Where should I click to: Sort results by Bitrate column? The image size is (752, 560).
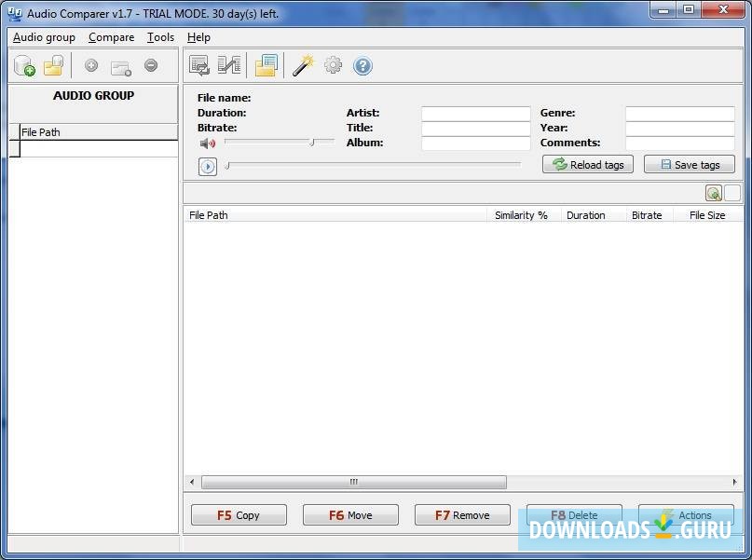649,215
